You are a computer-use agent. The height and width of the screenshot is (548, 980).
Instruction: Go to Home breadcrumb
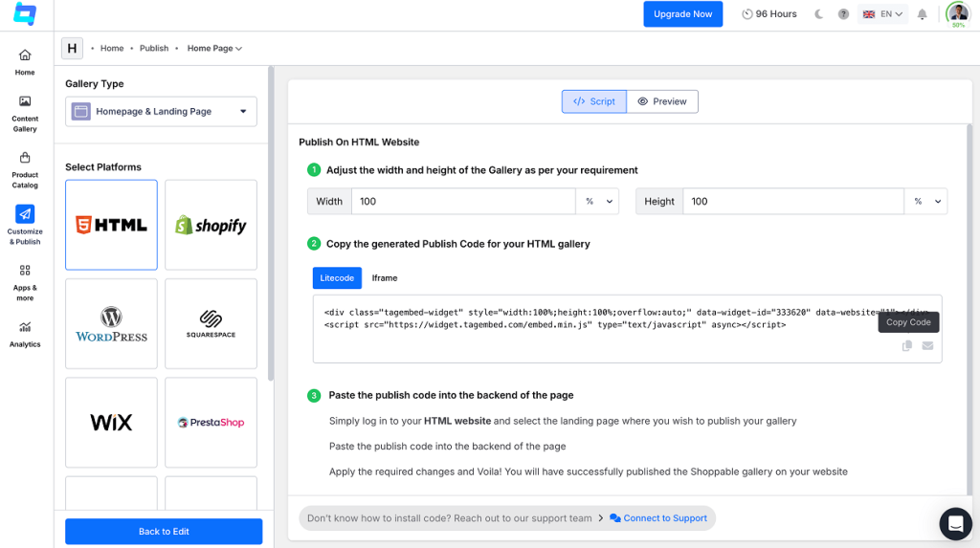[112, 48]
